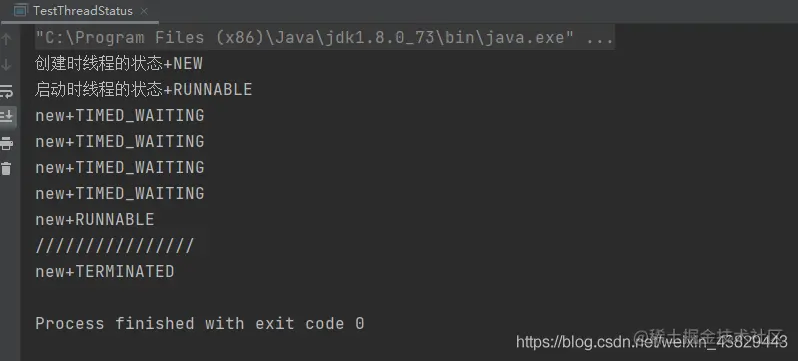Click the Up the Stack Trace arrow
Image resolution: width=798 pixels, height=361 pixels.
click(6, 39)
